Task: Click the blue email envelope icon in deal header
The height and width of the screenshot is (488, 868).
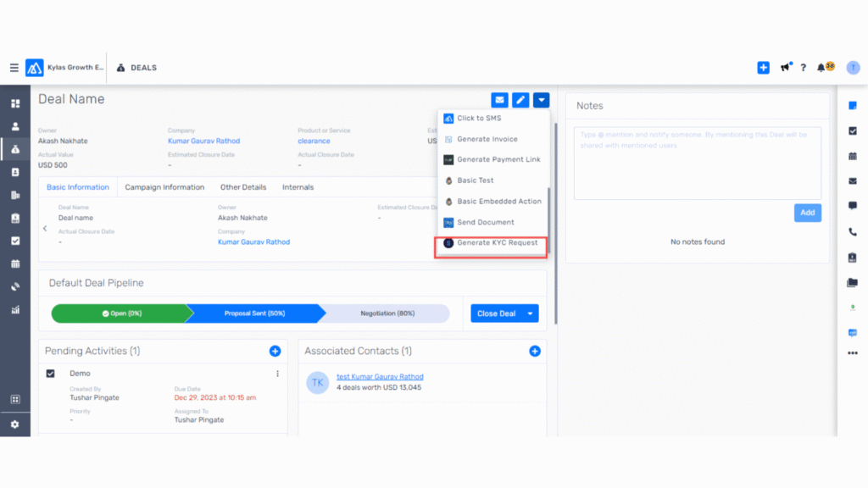Action: click(x=499, y=100)
